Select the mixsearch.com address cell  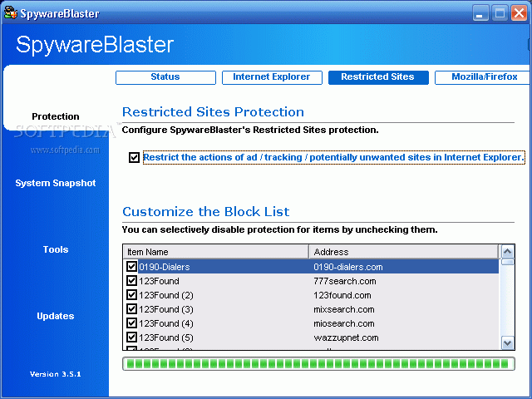[343, 309]
